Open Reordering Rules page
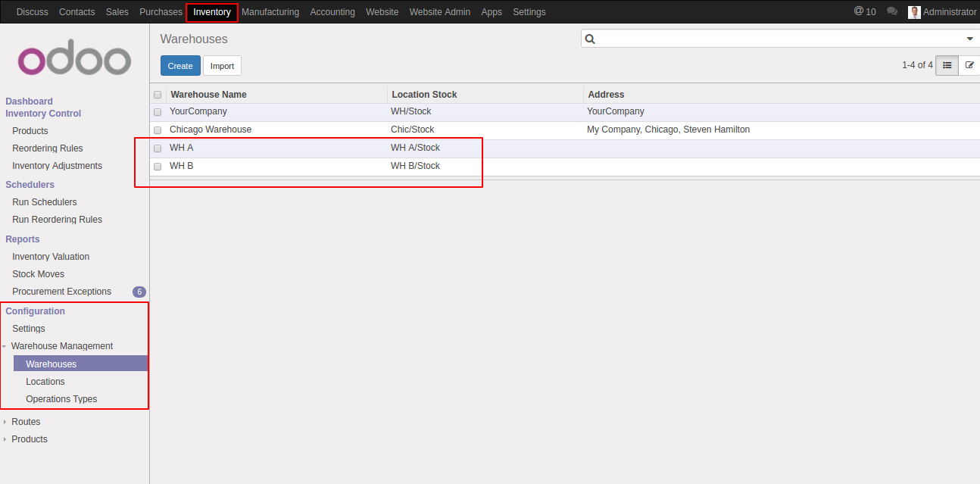The height and width of the screenshot is (484, 980). 48,148
